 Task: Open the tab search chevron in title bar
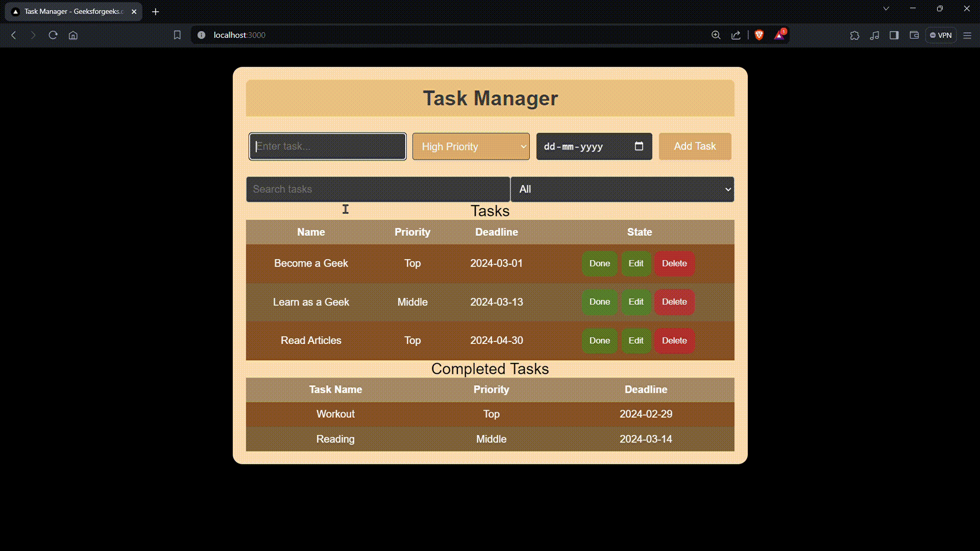click(x=887, y=9)
